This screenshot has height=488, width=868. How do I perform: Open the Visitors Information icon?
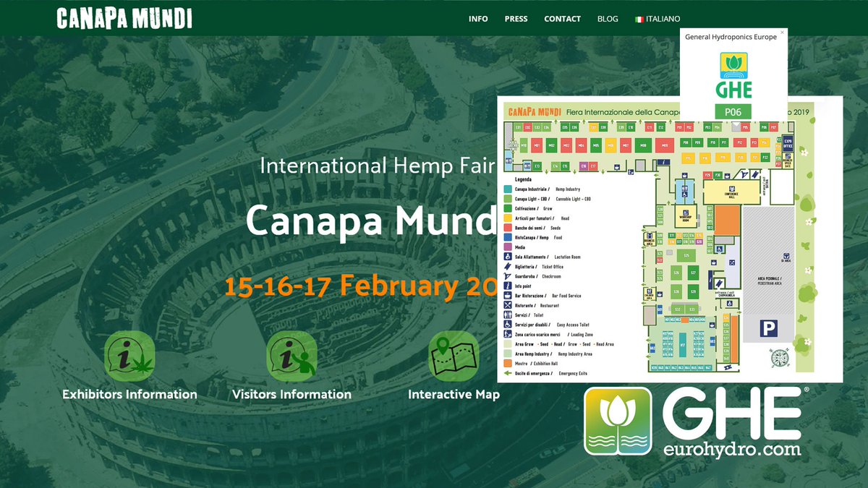[x=292, y=356]
